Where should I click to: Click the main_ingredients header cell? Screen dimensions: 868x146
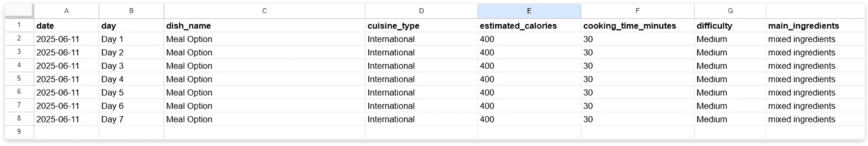(x=815, y=26)
